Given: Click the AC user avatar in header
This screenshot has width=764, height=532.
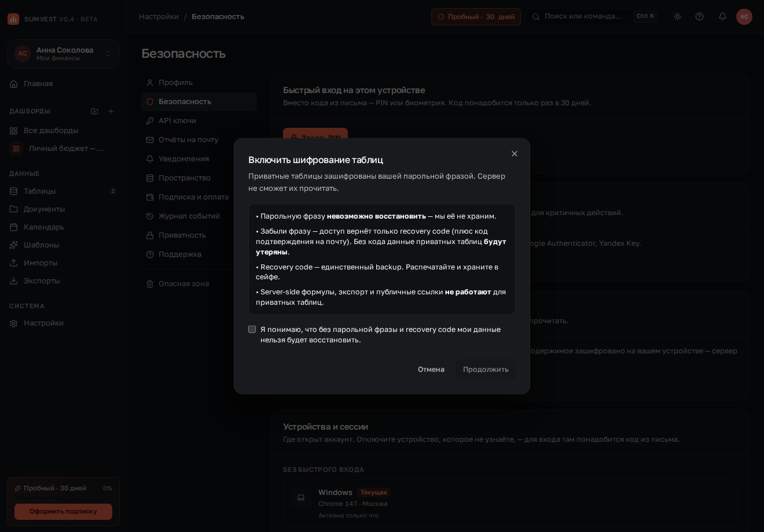Looking at the screenshot, I should [744, 16].
